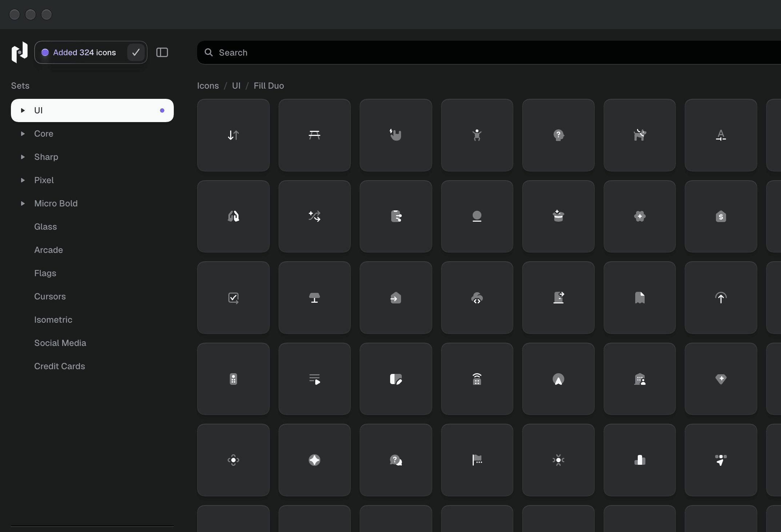Collapse the UI set disclosure triangle

click(x=23, y=110)
